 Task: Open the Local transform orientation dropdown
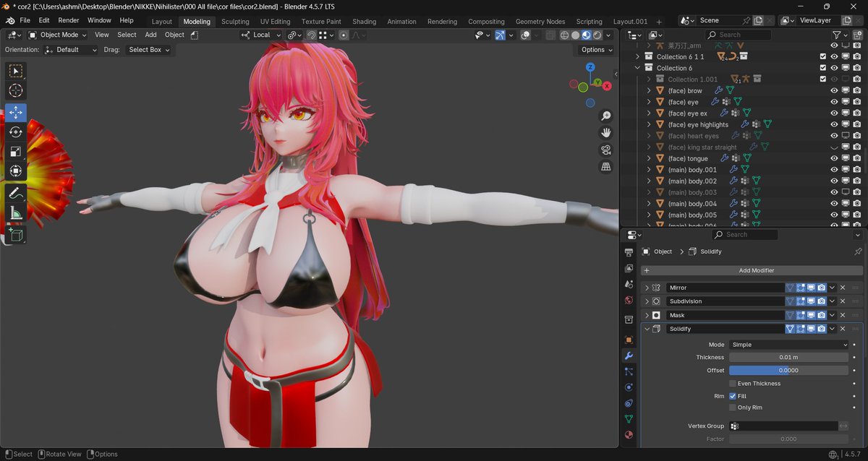click(x=261, y=35)
